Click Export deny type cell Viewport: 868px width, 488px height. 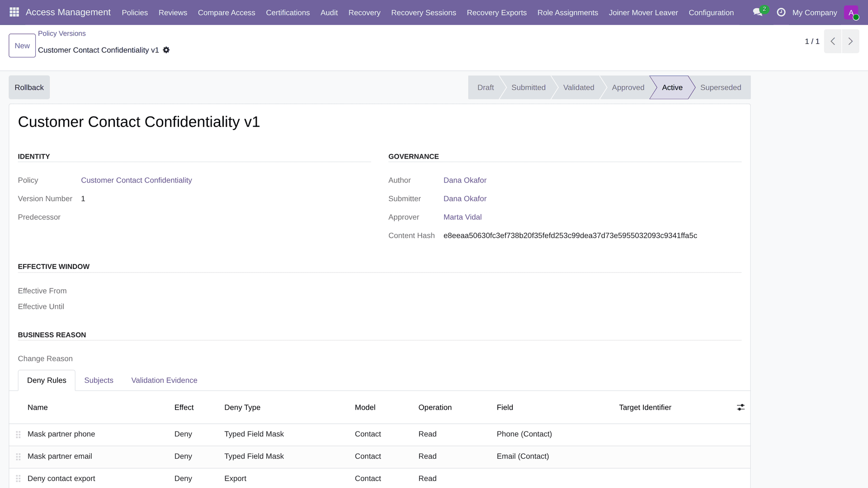[235, 479]
